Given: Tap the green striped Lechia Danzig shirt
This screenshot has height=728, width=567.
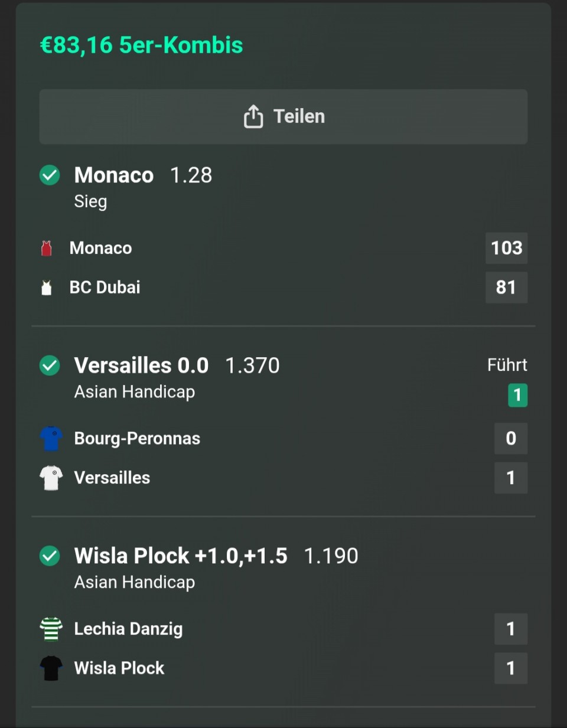Looking at the screenshot, I should 51,629.
